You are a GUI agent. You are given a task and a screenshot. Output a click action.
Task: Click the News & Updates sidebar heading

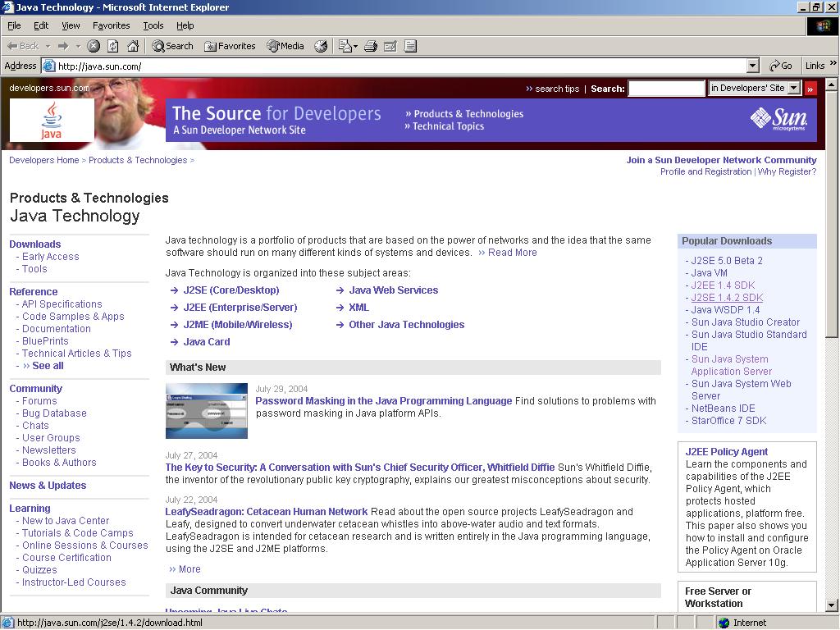(x=48, y=485)
